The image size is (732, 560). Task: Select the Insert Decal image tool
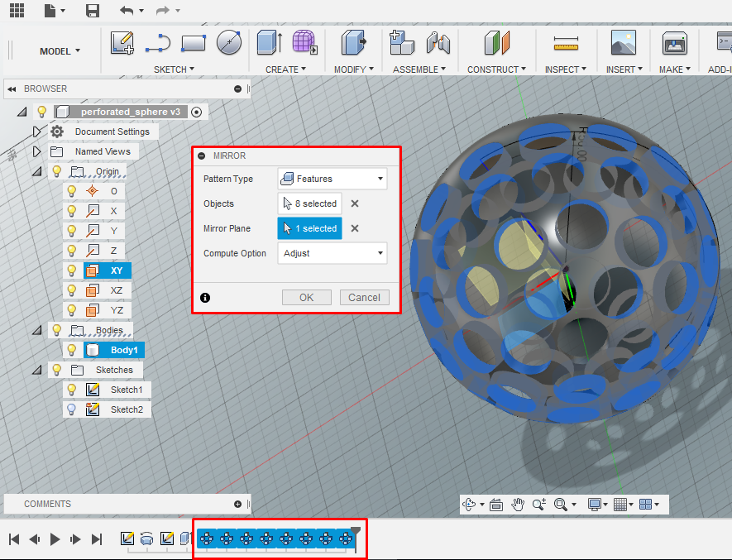tap(624, 42)
